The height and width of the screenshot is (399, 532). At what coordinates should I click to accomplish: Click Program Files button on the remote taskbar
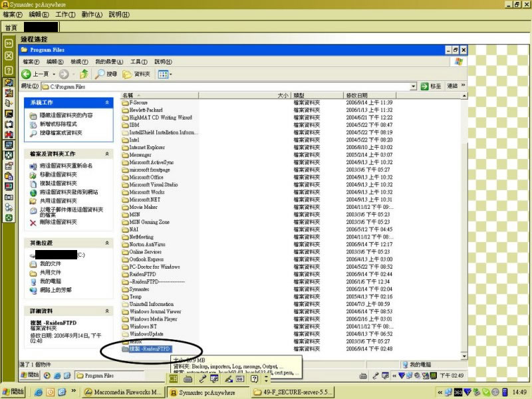(x=109, y=376)
